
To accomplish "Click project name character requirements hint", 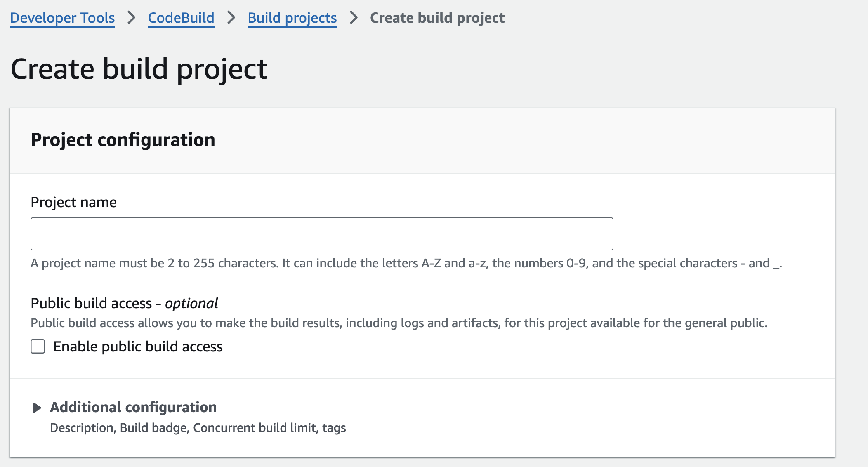I will [406, 263].
